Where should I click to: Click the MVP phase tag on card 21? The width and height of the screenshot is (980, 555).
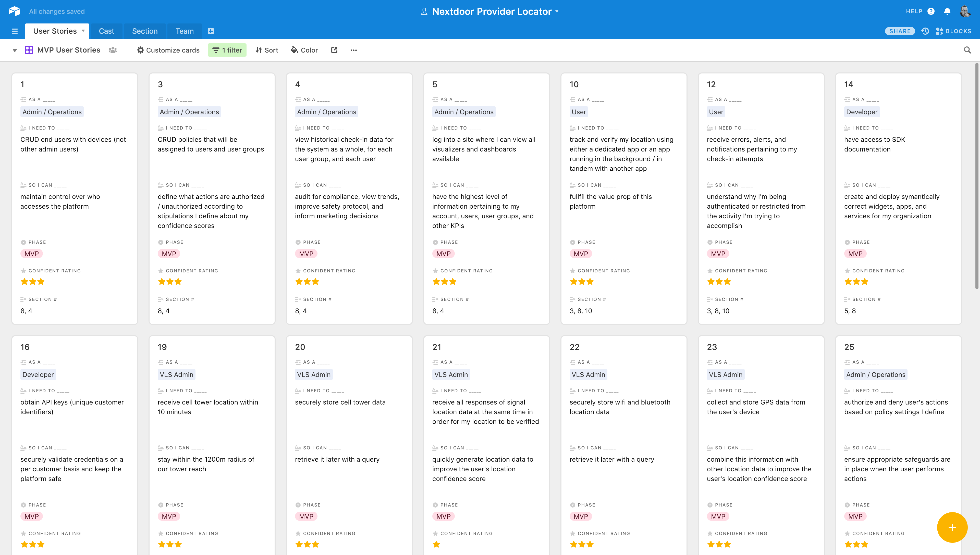(x=443, y=516)
